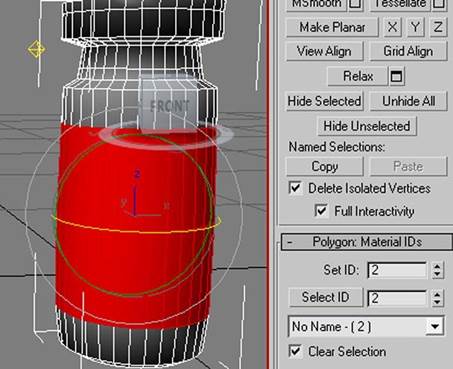Toggle Full Interactivity checkbox
The width and height of the screenshot is (453, 369).
pyautogui.click(x=321, y=211)
